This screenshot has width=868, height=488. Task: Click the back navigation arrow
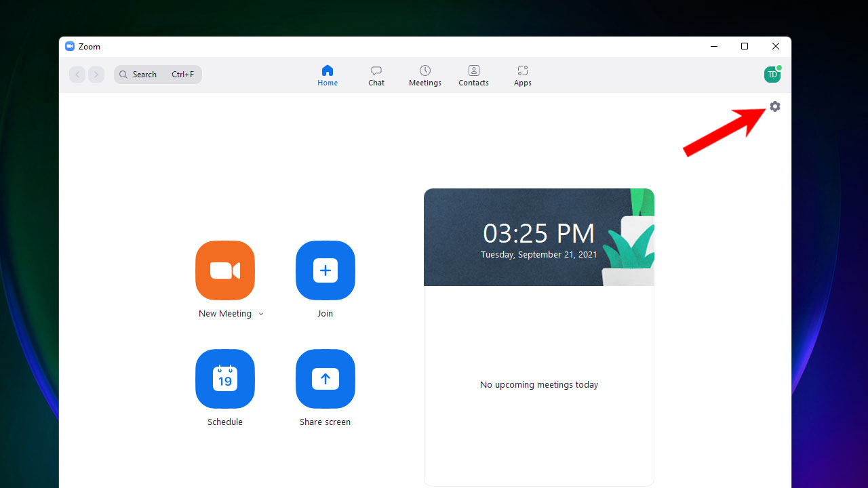(77, 75)
